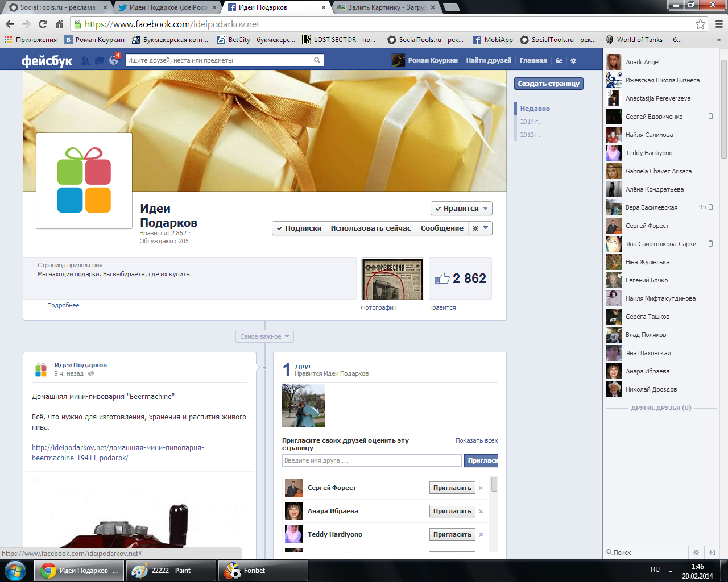Click the фейсбук logo
The image size is (728, 582).
click(x=47, y=60)
